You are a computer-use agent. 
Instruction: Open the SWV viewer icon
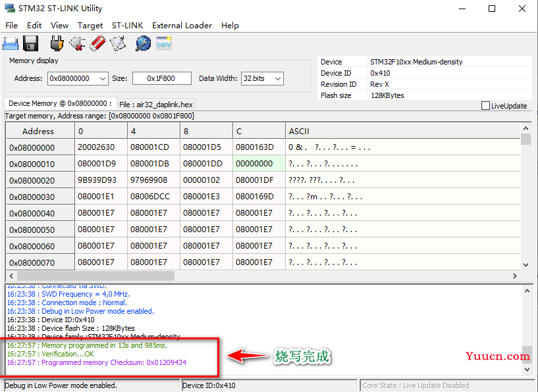click(x=164, y=44)
